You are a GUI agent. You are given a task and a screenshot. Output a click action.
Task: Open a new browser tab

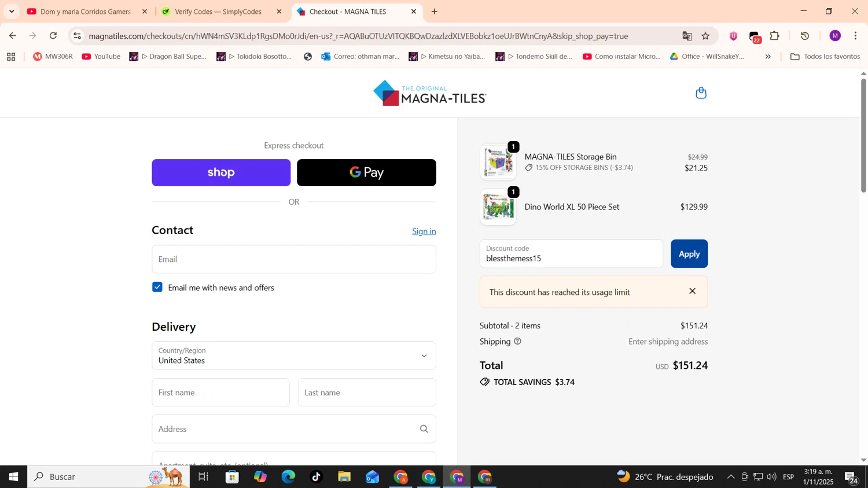click(434, 12)
